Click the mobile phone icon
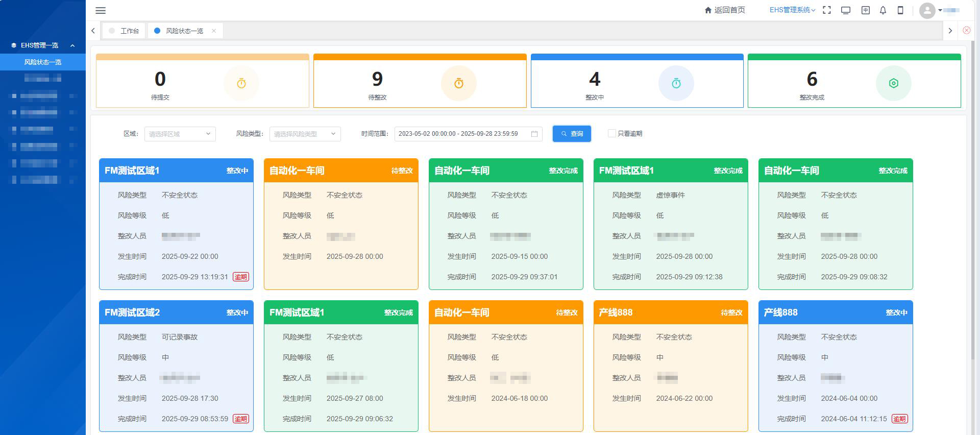Image resolution: width=980 pixels, height=435 pixels. pos(900,10)
